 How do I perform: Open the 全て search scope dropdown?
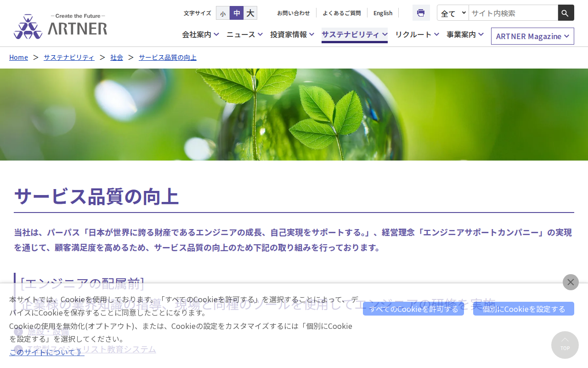pyautogui.click(x=453, y=13)
